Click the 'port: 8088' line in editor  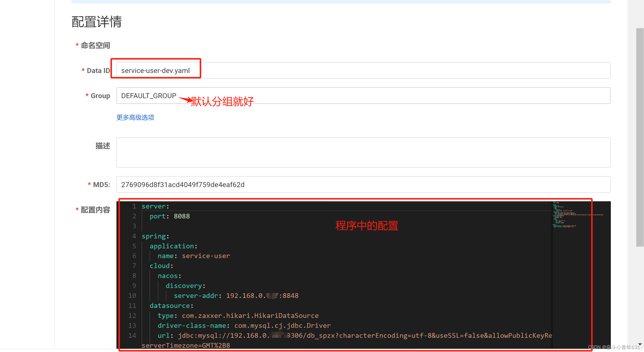click(x=170, y=216)
